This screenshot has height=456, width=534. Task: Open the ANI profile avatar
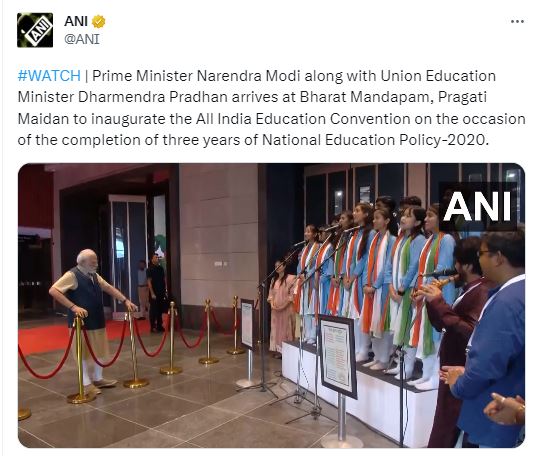[x=35, y=30]
